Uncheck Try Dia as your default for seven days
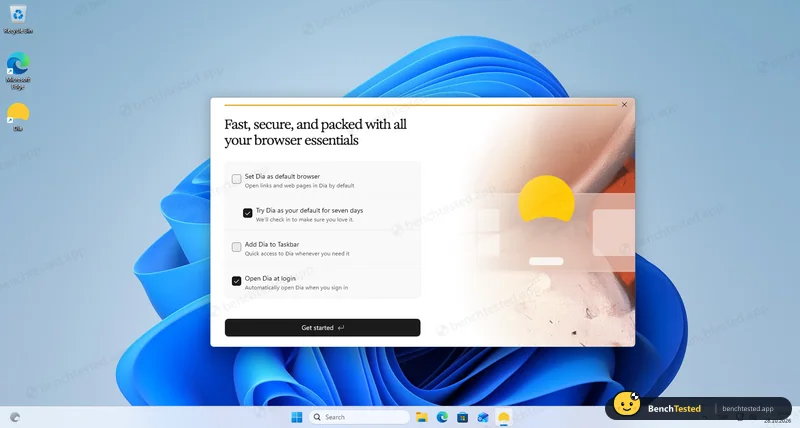Screen dimensions: 800x428 pyautogui.click(x=247, y=213)
